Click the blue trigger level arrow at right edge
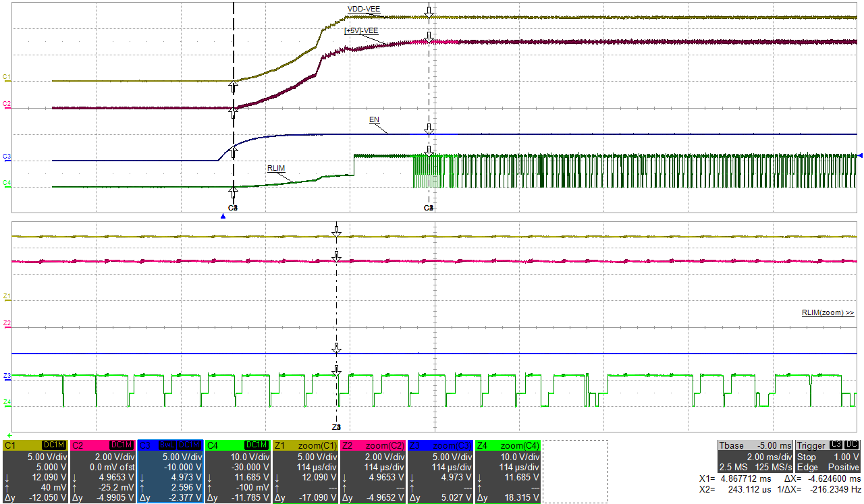864x504 pixels. pyautogui.click(x=859, y=156)
